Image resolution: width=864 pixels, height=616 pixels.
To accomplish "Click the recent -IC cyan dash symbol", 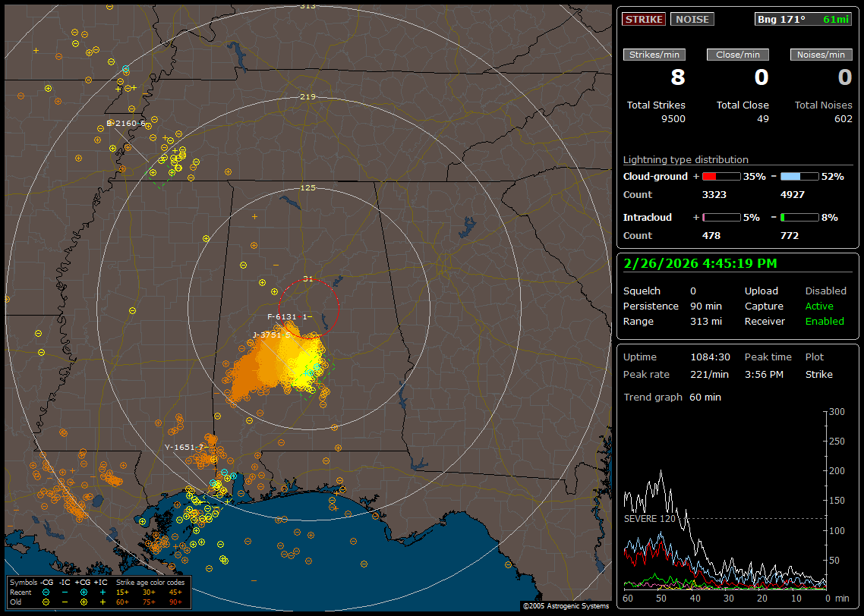I will [x=65, y=592].
